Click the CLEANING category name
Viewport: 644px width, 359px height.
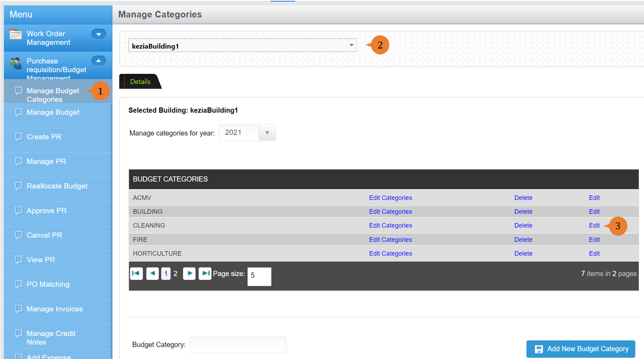pyautogui.click(x=149, y=225)
